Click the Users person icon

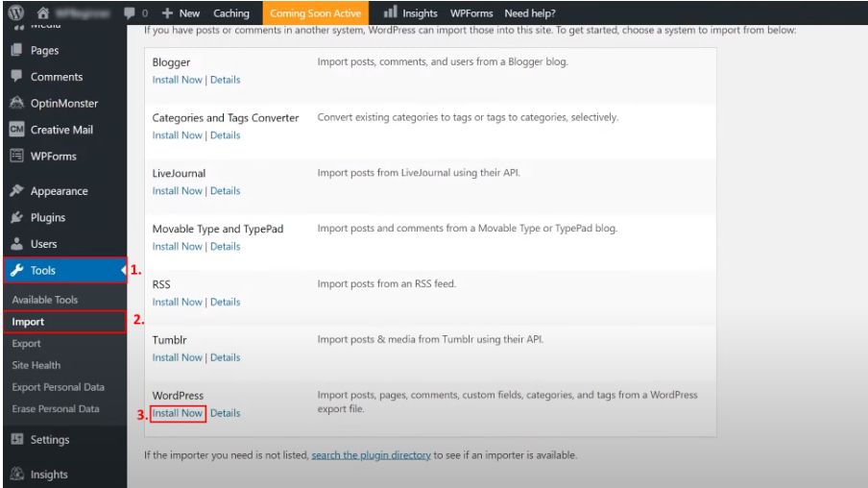tap(16, 244)
